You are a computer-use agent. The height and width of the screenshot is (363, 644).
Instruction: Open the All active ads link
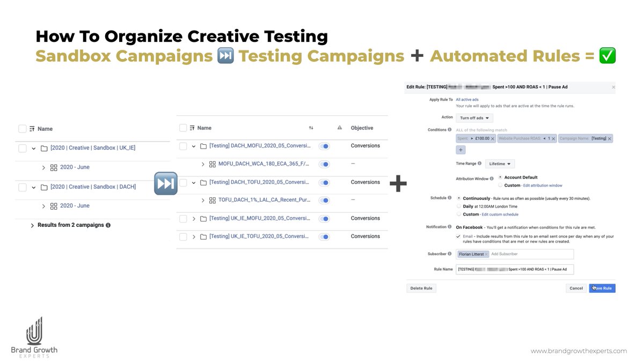pyautogui.click(x=467, y=100)
